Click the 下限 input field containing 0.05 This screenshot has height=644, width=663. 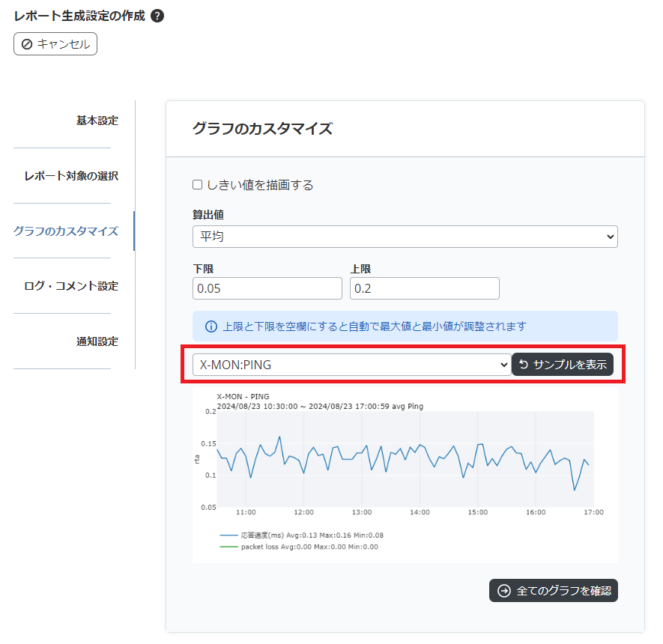point(267,288)
